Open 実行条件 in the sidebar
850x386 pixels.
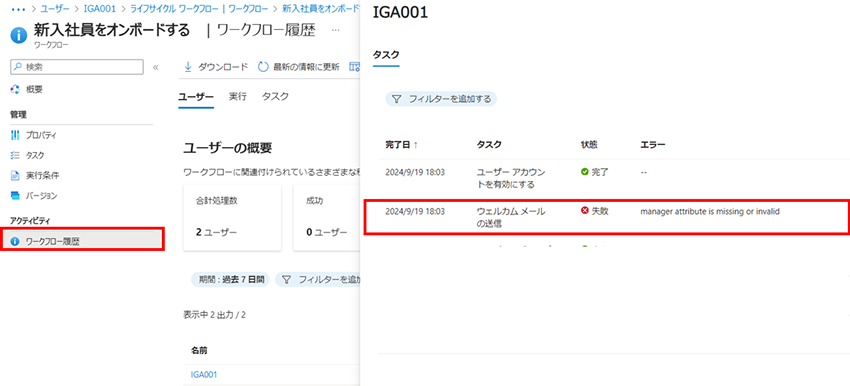(x=43, y=175)
